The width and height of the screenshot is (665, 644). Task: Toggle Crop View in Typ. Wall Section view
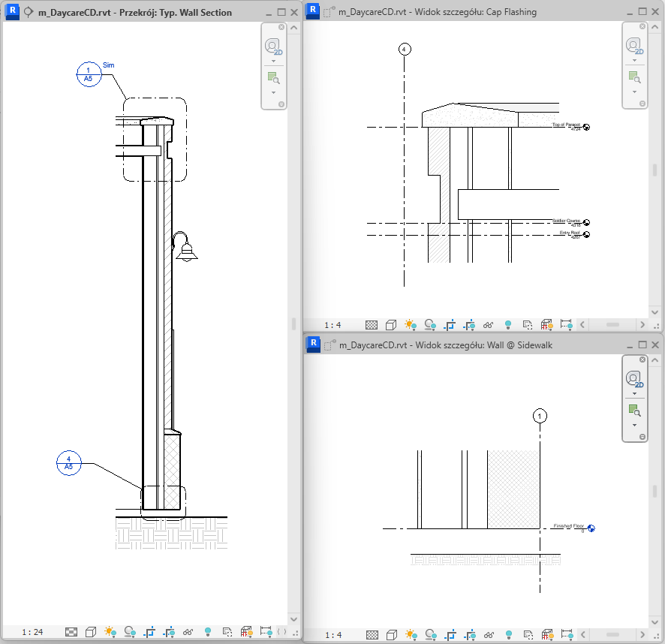pyautogui.click(x=149, y=632)
